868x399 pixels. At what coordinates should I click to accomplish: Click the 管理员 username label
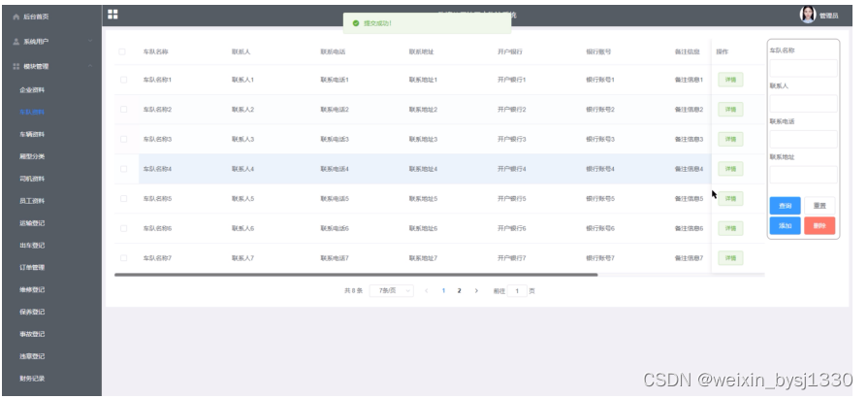coord(828,17)
